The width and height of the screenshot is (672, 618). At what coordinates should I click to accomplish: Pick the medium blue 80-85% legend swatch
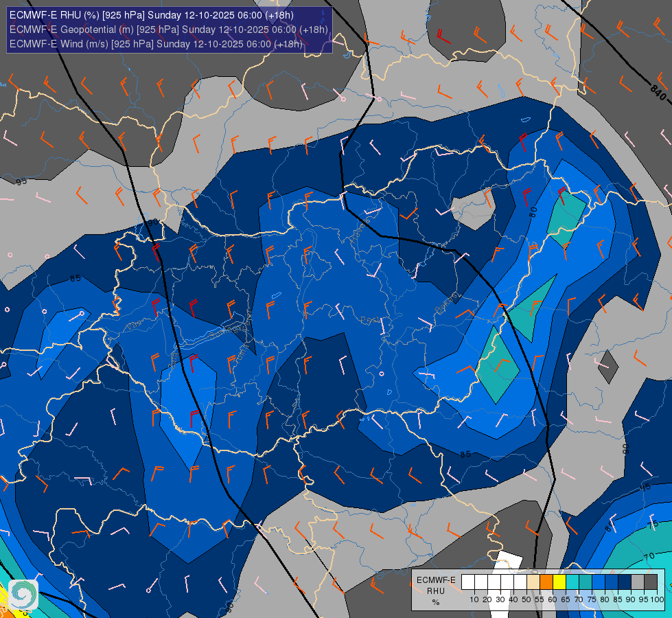click(x=612, y=582)
